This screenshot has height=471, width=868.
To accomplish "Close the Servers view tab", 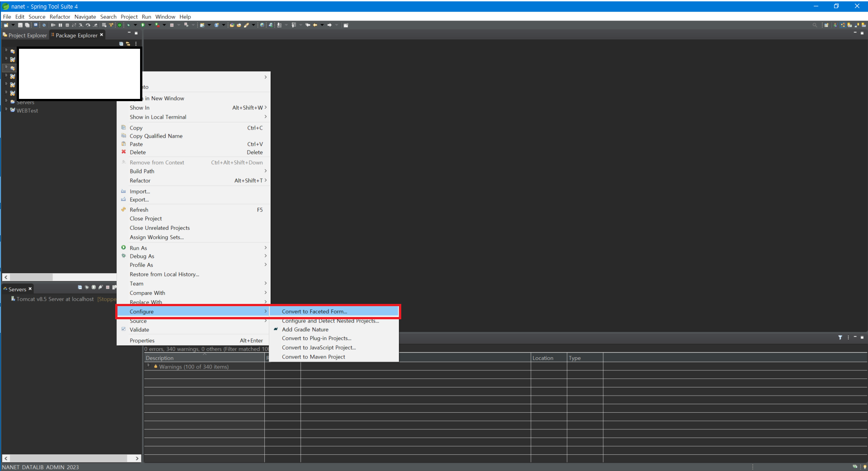I will click(x=30, y=289).
